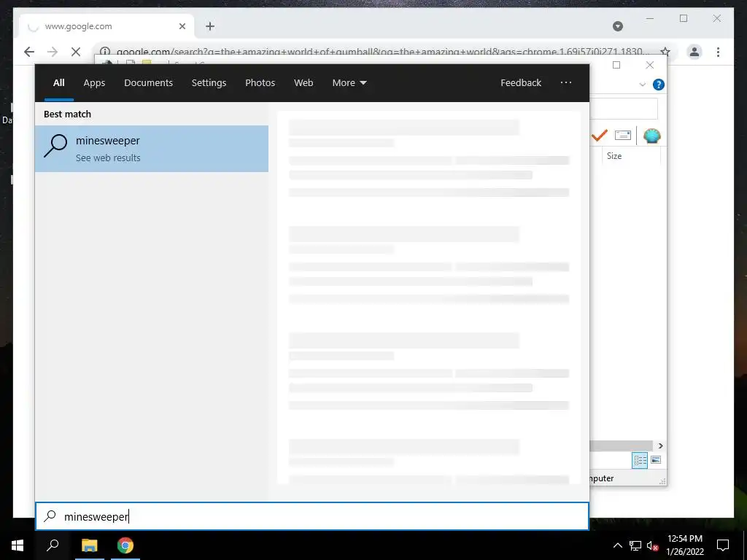Viewport: 747px width, 560px height.
Task: Switch to the Web search tab
Action: (x=303, y=83)
